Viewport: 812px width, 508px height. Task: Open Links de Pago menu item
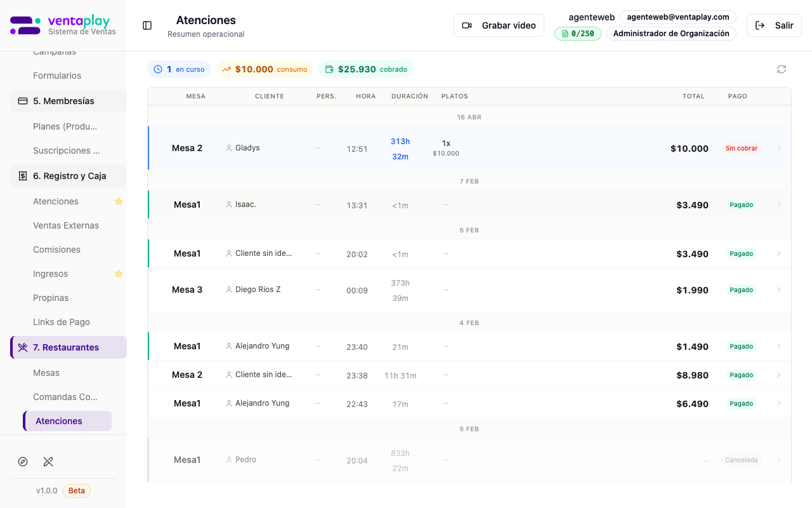(x=62, y=322)
